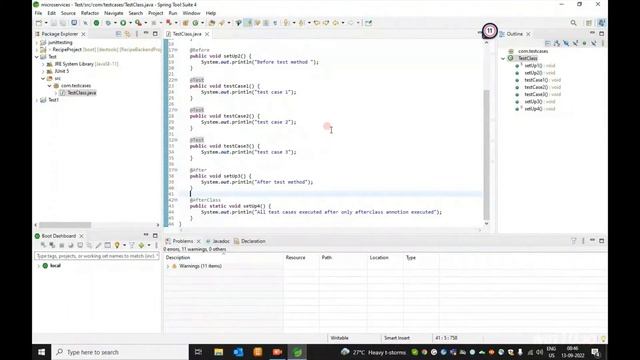This screenshot has height=360, width=640.
Task: Click the Relaunch red icon in main toolbar
Action: pyautogui.click(x=169, y=23)
